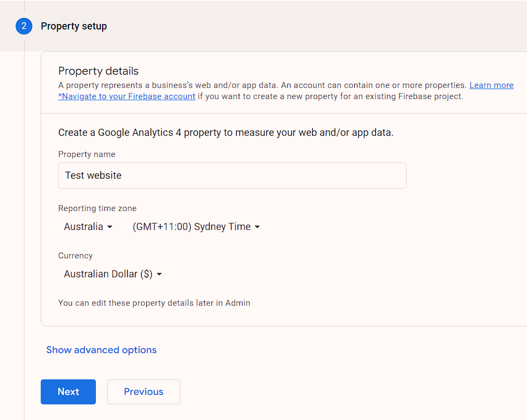527x420 pixels.
Task: Click the Property name input field
Action: click(232, 175)
